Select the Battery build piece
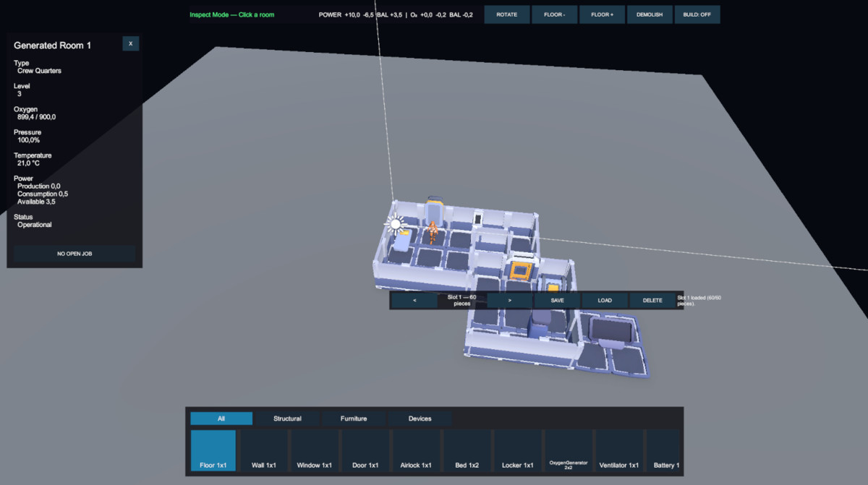The height and width of the screenshot is (485, 868). point(663,450)
